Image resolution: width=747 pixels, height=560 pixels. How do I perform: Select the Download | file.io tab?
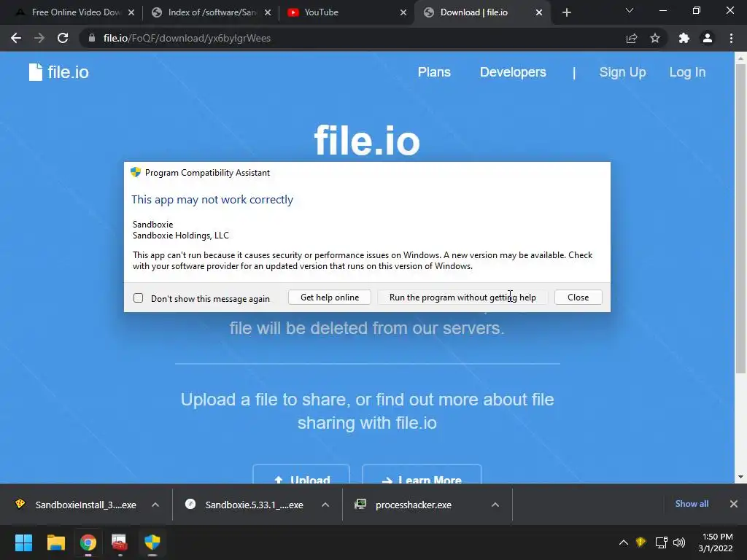click(x=481, y=12)
